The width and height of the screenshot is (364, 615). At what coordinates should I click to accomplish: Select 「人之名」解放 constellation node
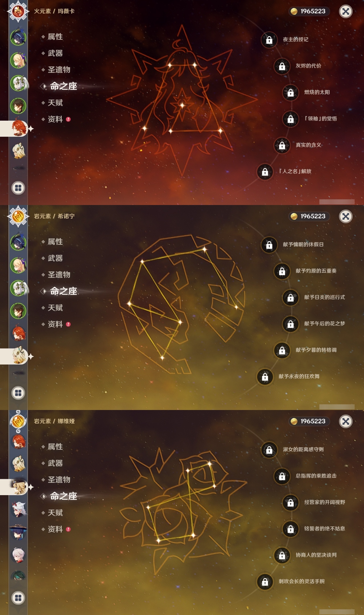(265, 172)
